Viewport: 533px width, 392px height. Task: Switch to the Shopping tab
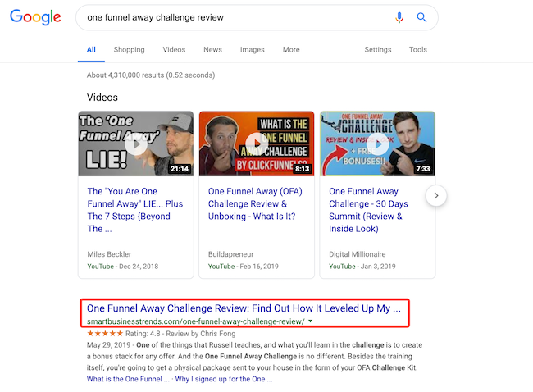(130, 50)
